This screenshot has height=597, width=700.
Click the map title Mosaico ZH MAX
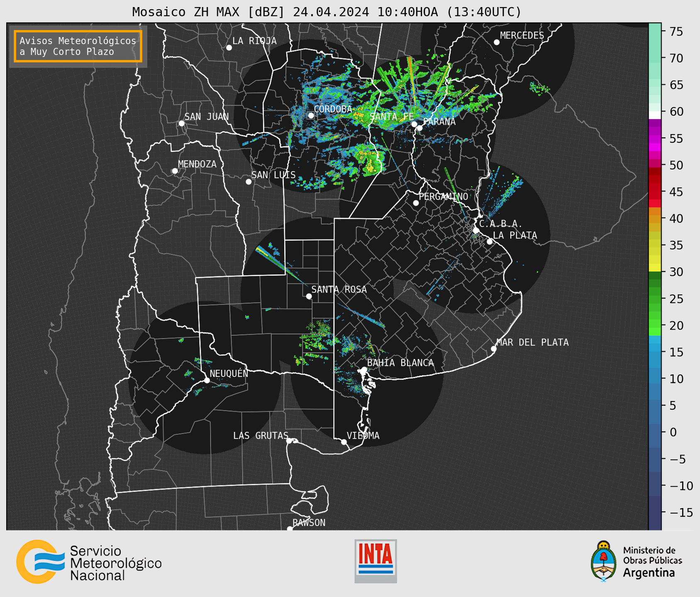[x=327, y=12]
